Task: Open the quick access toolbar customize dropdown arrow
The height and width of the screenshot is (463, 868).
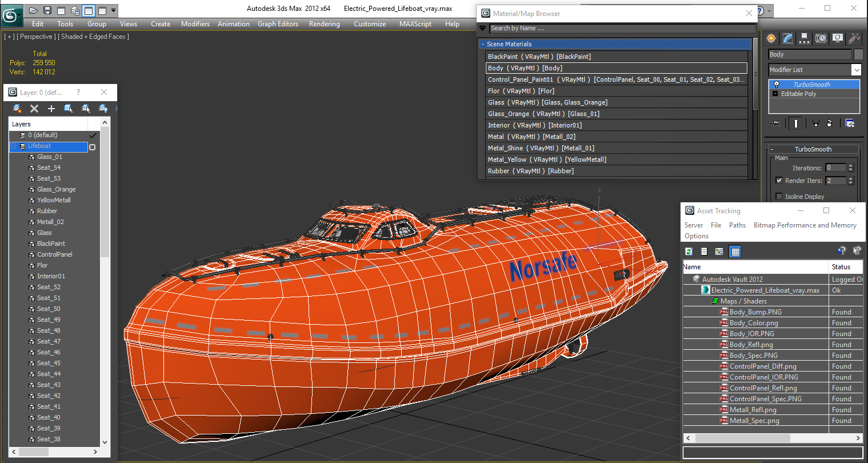Action: (x=114, y=10)
